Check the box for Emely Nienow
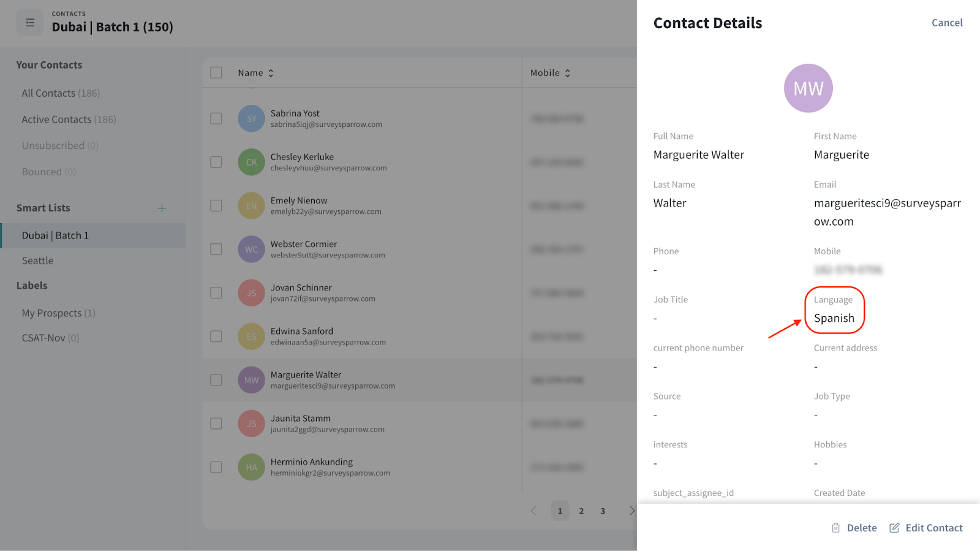Image resolution: width=980 pixels, height=551 pixels. (216, 206)
